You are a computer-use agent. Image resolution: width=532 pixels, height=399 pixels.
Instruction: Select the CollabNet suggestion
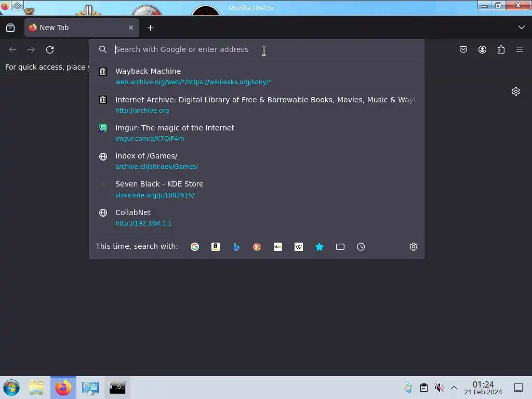click(x=257, y=218)
